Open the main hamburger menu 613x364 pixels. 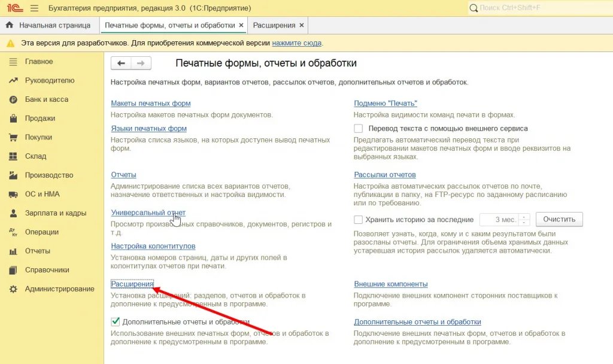(x=34, y=8)
